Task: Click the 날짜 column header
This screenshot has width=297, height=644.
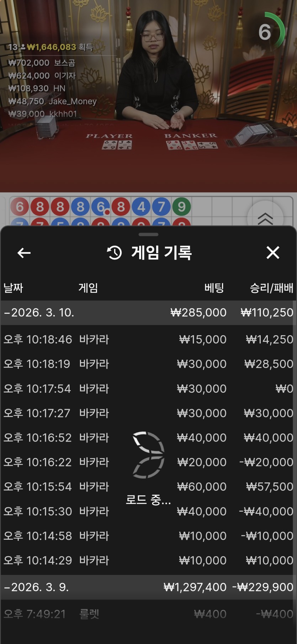Action: 13,288
